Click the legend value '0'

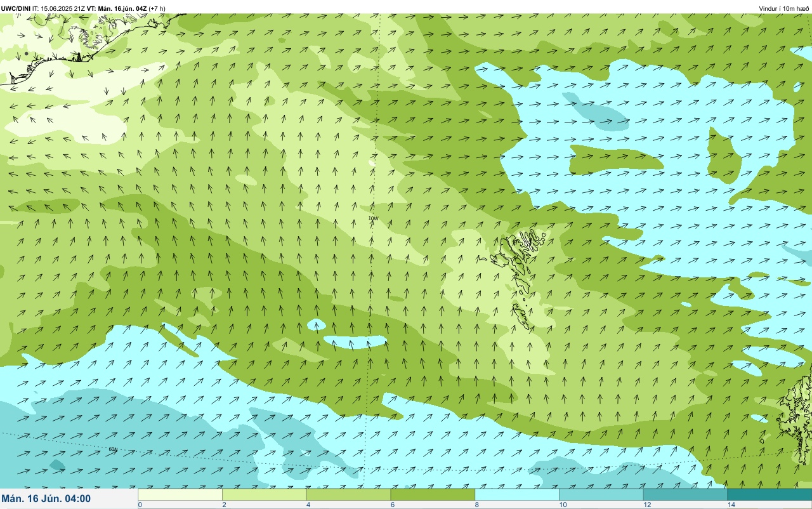coord(140,505)
